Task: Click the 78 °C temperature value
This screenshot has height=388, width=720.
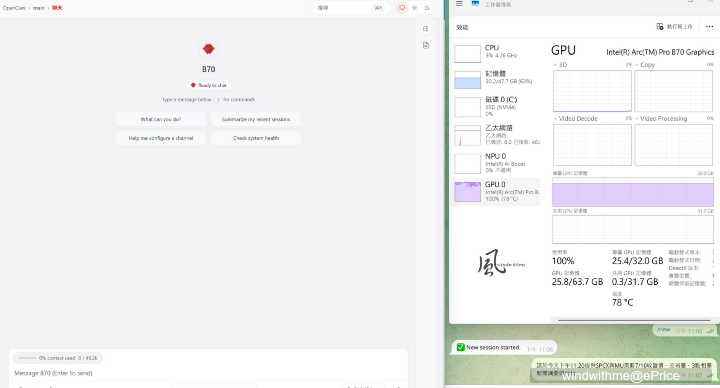Action: click(x=622, y=303)
